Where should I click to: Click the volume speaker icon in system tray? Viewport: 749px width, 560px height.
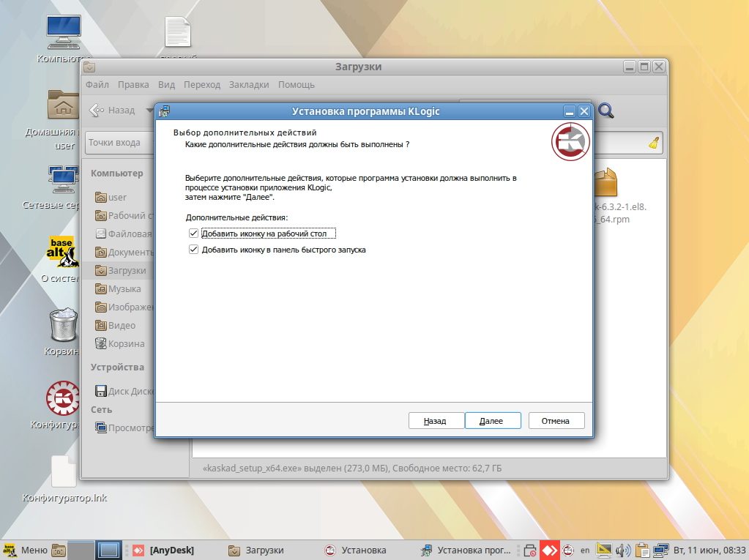click(623, 550)
